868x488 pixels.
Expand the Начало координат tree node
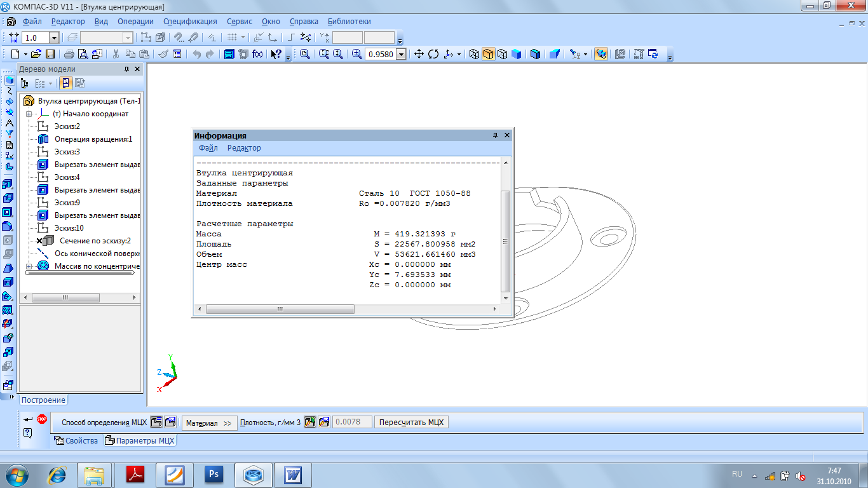coord(29,114)
